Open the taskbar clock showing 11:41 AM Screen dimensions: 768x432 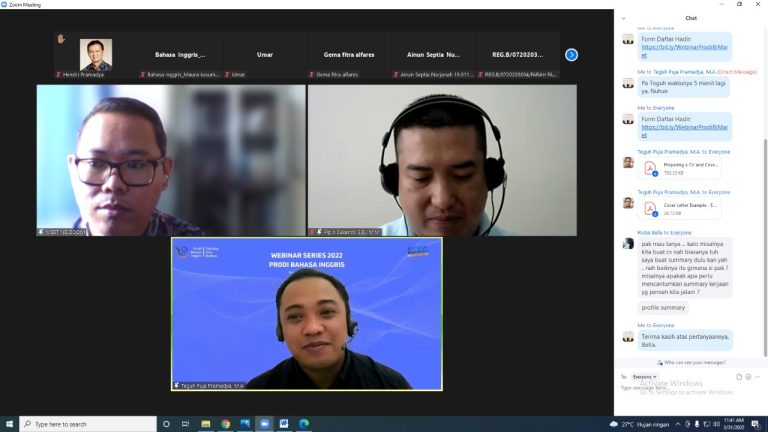734,424
